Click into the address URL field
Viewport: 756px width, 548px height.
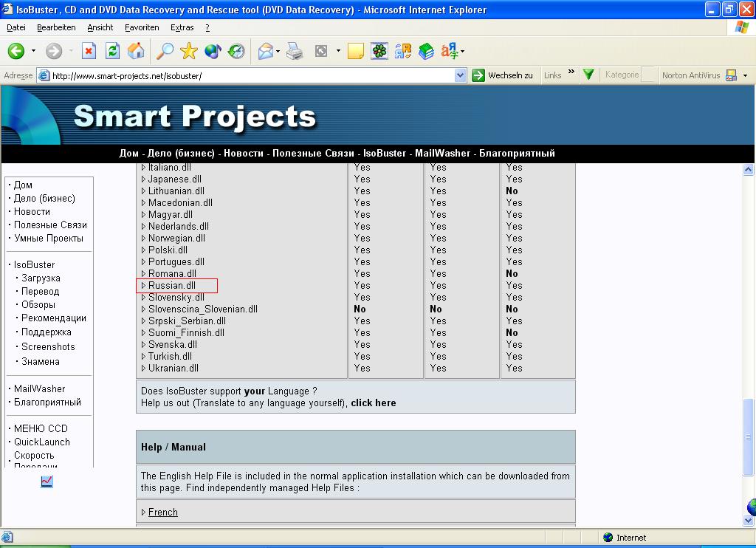pos(252,76)
